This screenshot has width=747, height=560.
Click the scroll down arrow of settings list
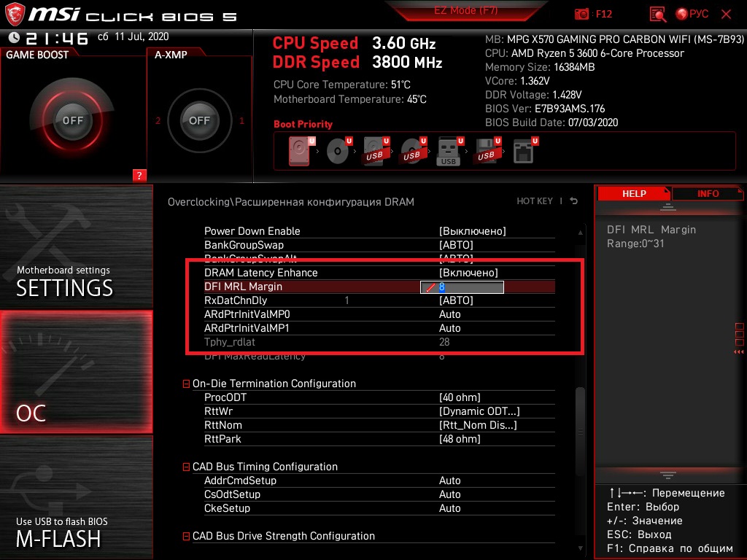click(x=580, y=548)
